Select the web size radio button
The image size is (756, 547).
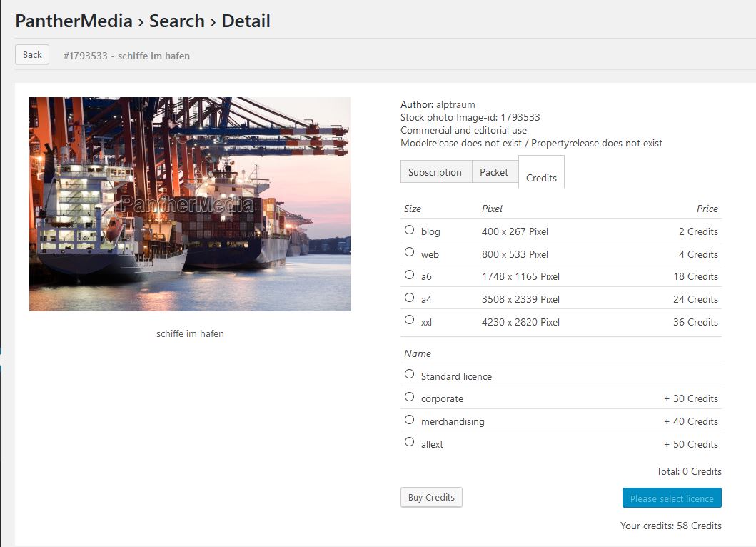coord(409,252)
